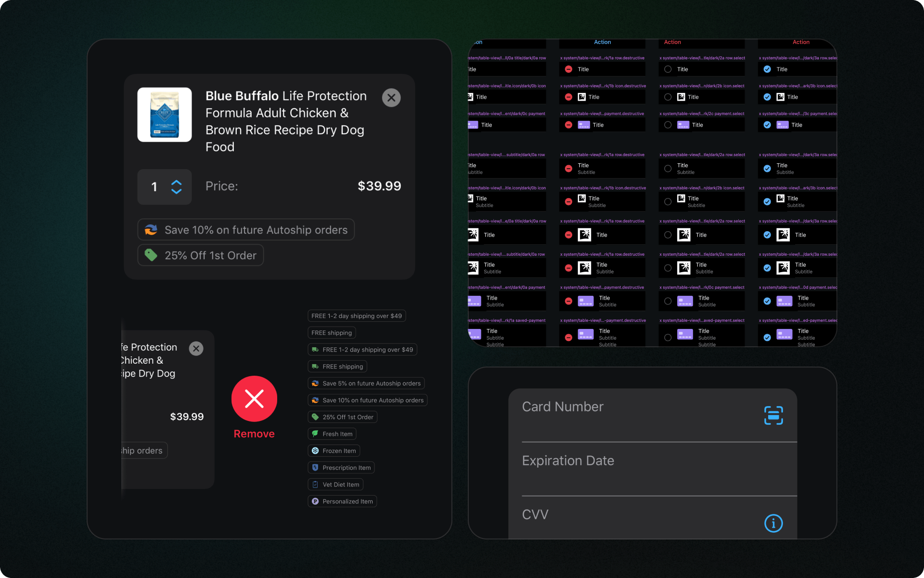The width and height of the screenshot is (924, 578).
Task: Select the empty radio in the plain Title Subtitle row
Action: pos(668,169)
